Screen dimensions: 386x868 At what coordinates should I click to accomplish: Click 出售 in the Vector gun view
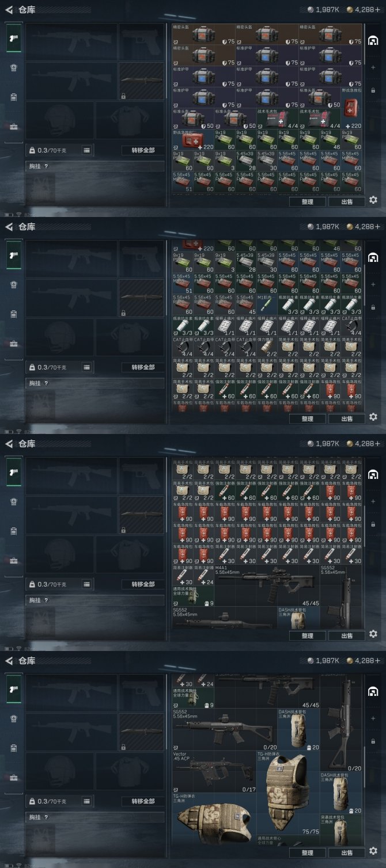pyautogui.click(x=347, y=852)
